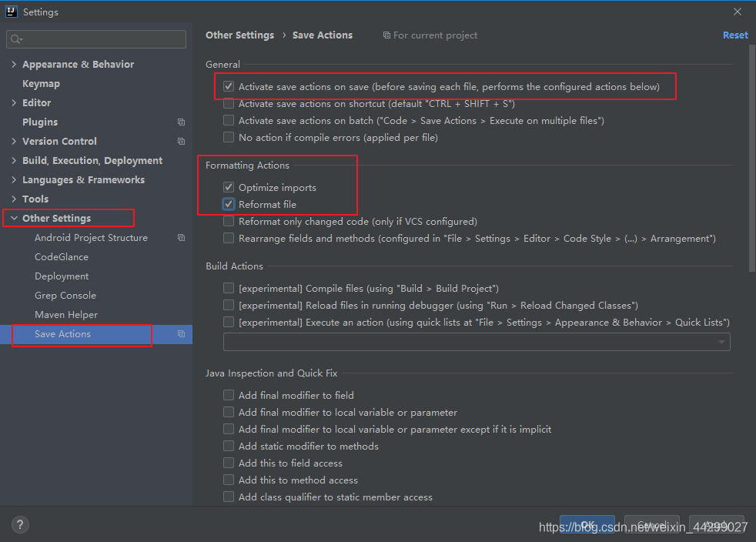Click the project-settings icon beside Save Actions

(x=181, y=334)
